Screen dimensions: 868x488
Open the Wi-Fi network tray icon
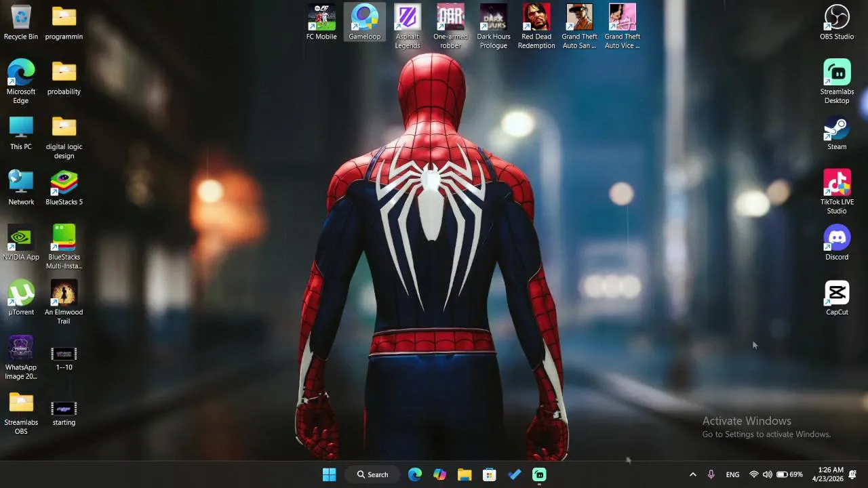(x=753, y=474)
